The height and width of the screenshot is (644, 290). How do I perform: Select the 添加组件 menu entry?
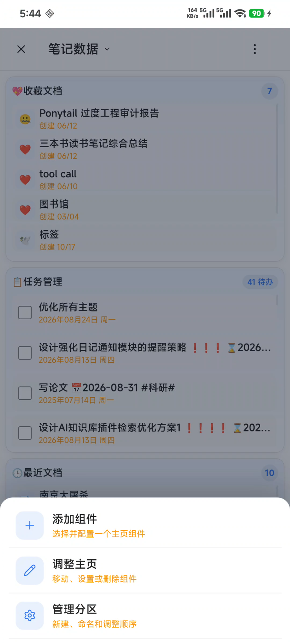145,526
